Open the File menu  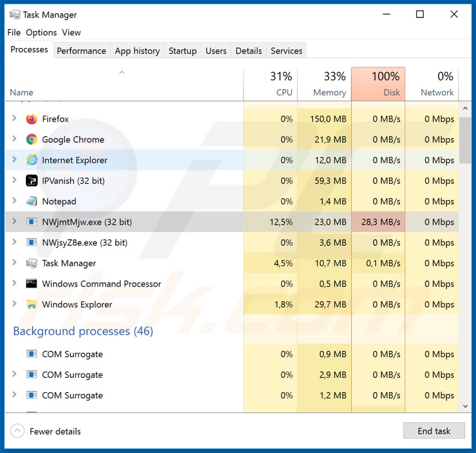click(14, 33)
